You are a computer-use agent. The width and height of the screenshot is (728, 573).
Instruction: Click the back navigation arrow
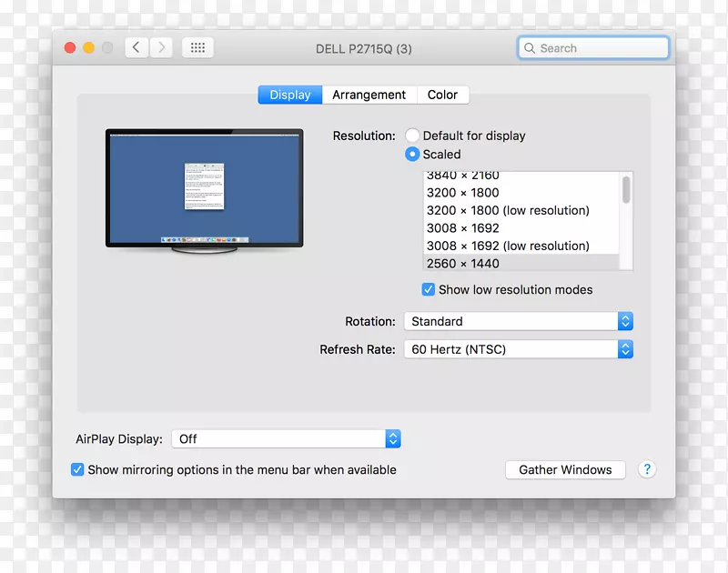(x=136, y=47)
